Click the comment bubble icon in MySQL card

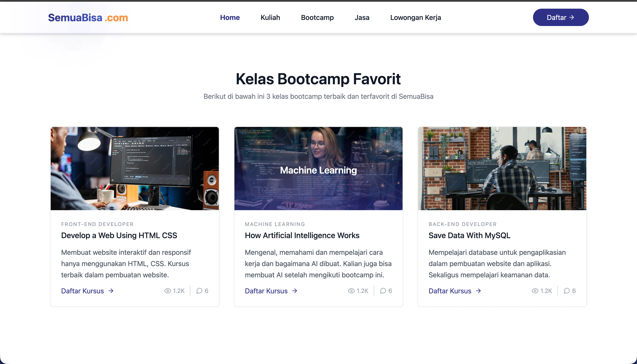pyautogui.click(x=567, y=291)
